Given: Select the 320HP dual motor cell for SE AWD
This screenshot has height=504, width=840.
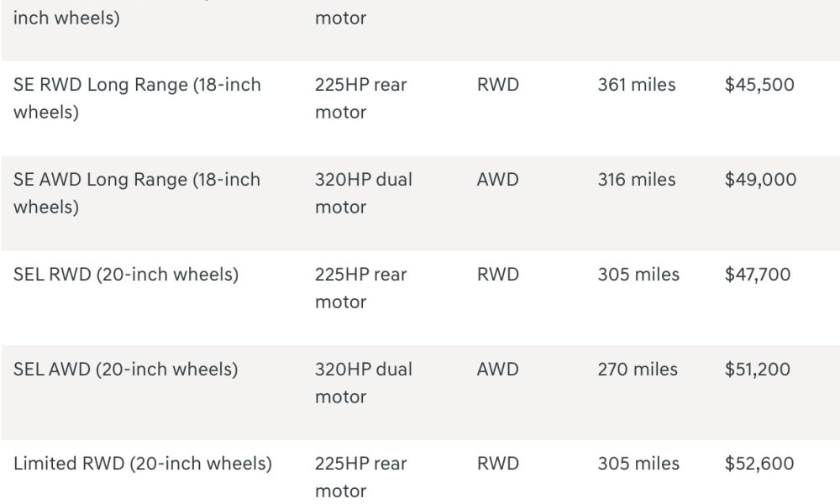Looking at the screenshot, I should pyautogui.click(x=364, y=193).
